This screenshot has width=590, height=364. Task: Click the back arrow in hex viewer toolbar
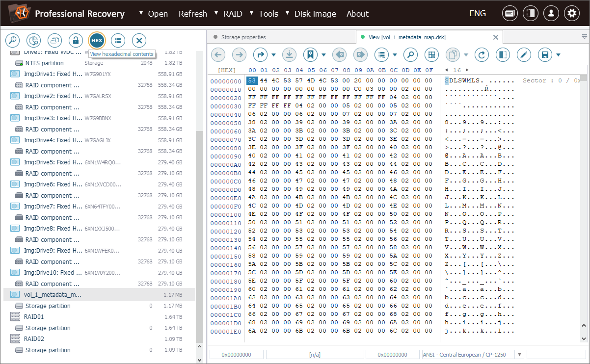(218, 54)
